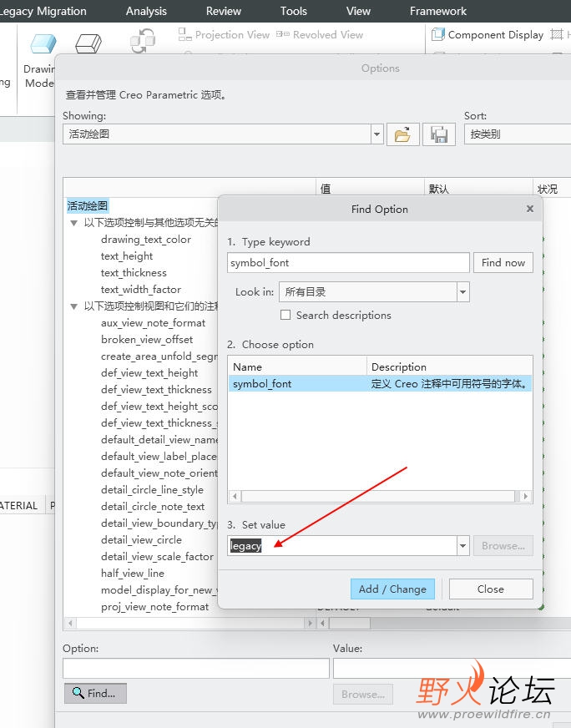
Task: Select the 活动绘图 root tree item
Action: coord(88,205)
